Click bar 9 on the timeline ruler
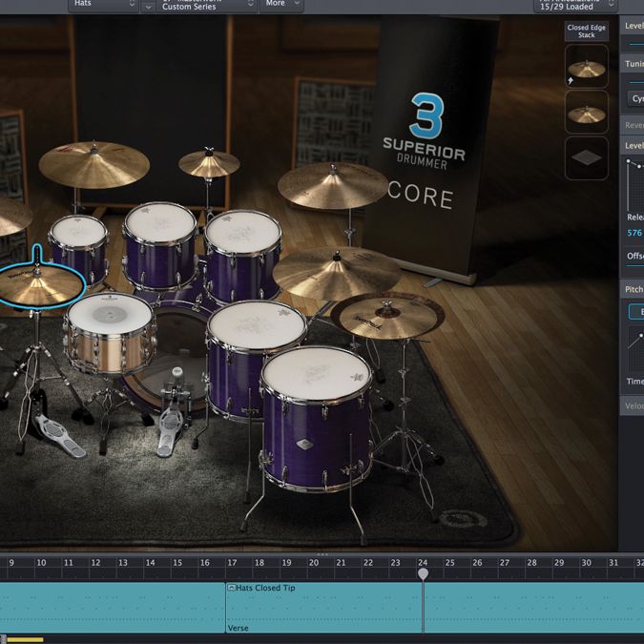The width and height of the screenshot is (644, 644). (x=11, y=563)
